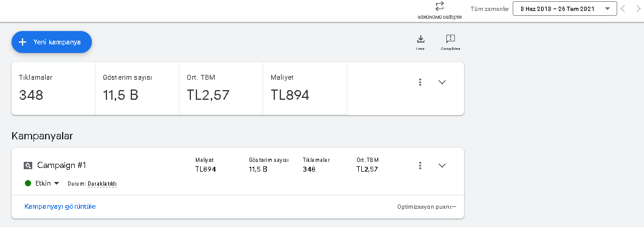This screenshot has width=644, height=227.
Task: Open the date range dropdown 8 Haz 2018
Action: (x=565, y=9)
